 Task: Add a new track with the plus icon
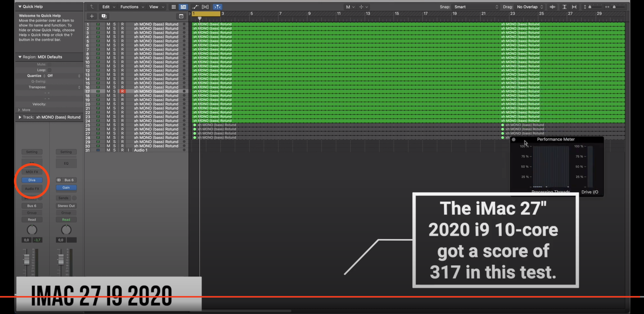[x=92, y=16]
